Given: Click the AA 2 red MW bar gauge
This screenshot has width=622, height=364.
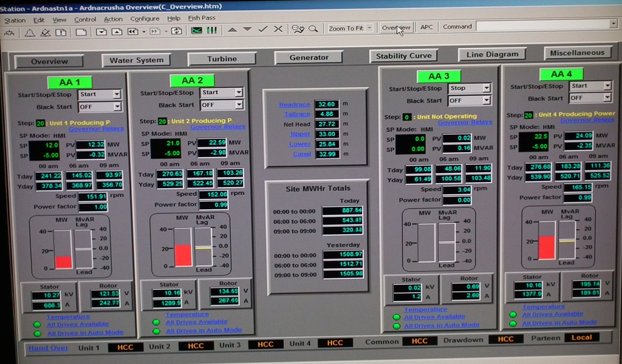Looking at the screenshot, I should click(x=183, y=255).
